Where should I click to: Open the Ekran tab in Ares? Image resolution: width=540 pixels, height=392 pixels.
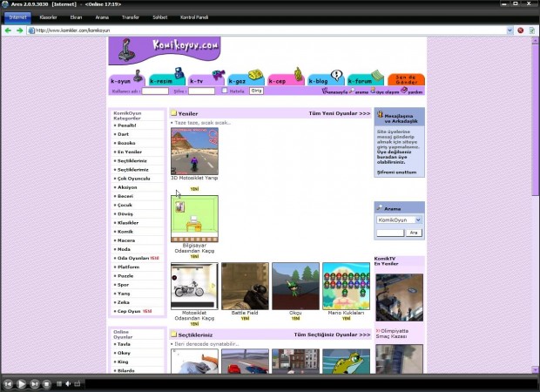click(x=76, y=17)
